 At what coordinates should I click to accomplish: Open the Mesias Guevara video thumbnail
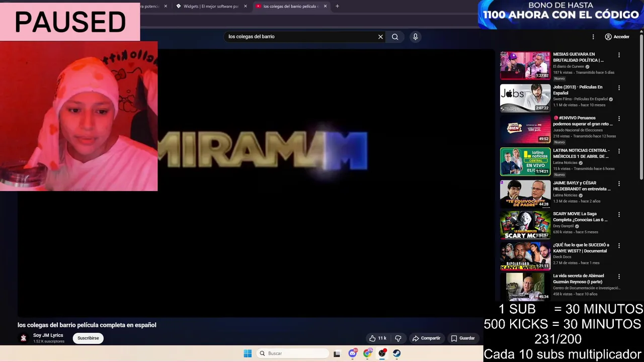[x=525, y=65]
